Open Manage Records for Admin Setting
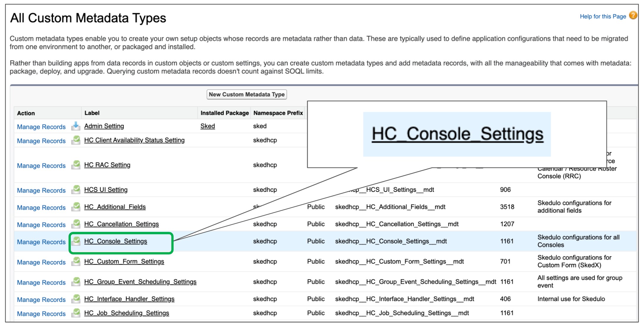 click(x=41, y=127)
